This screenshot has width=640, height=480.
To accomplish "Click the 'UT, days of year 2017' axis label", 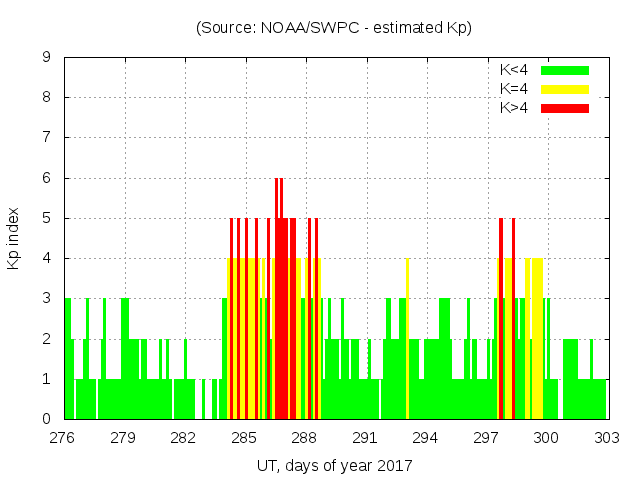I will pos(334,465).
